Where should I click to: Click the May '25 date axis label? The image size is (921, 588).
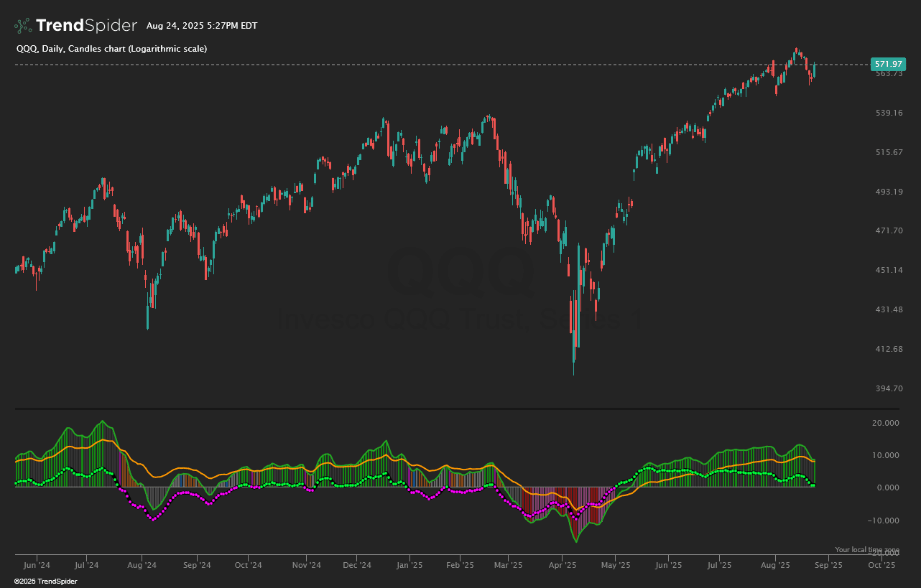(x=616, y=565)
